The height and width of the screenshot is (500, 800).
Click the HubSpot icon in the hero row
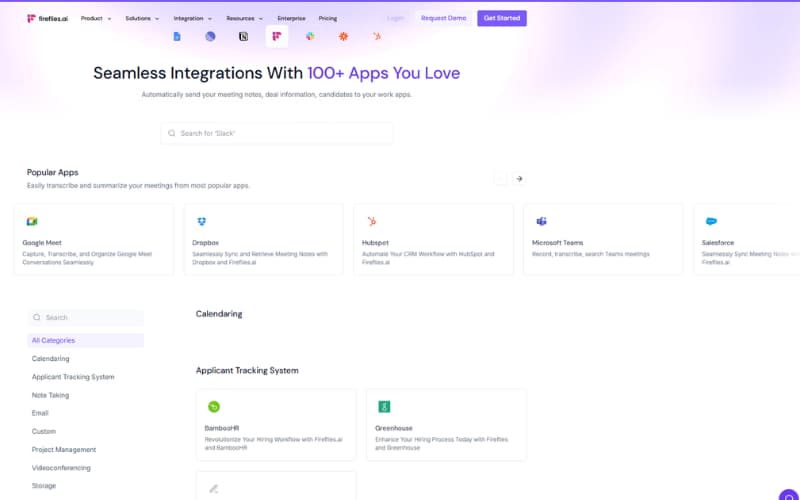[377, 36]
